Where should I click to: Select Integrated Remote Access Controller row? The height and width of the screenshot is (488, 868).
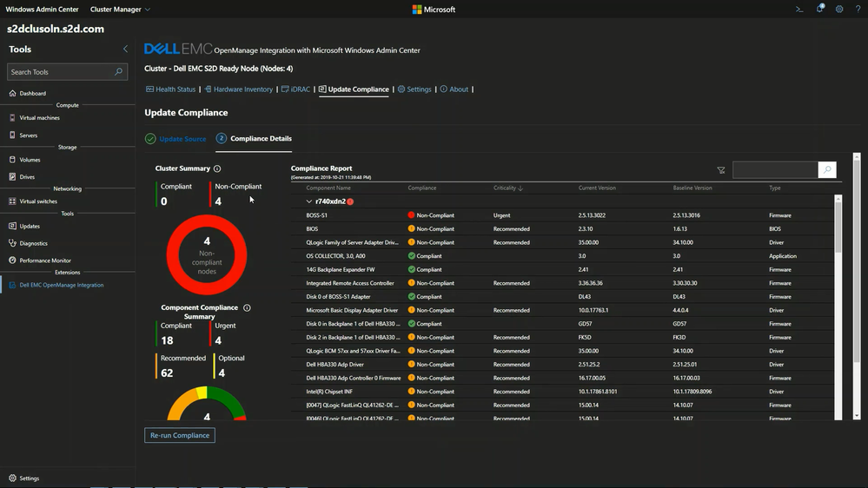(562, 283)
